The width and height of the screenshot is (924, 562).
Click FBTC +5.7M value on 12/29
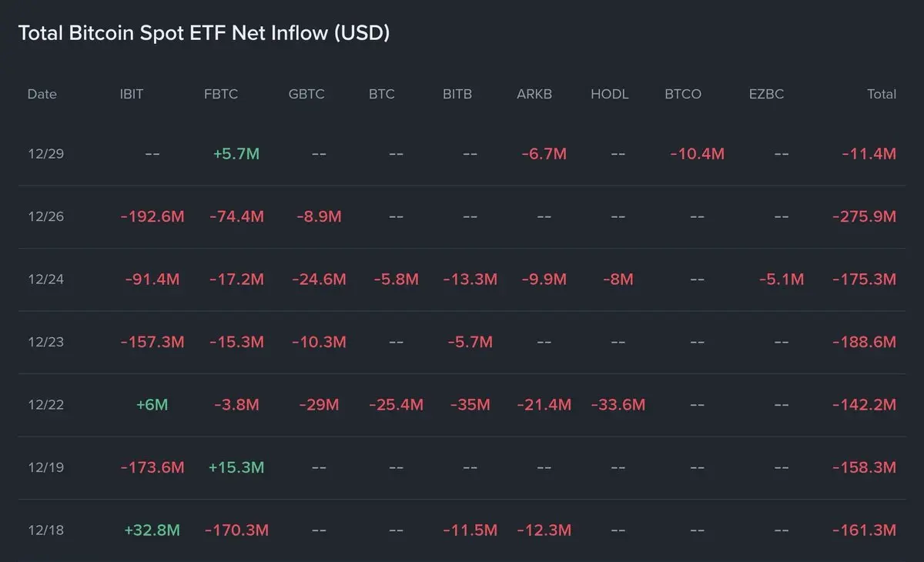236,154
